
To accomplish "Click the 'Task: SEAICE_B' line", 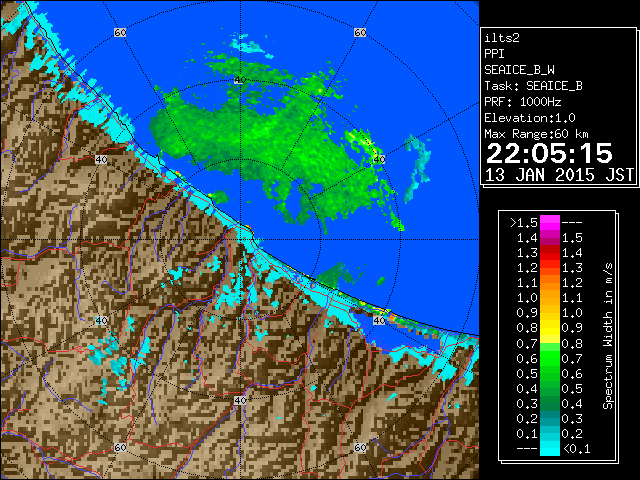I will point(533,86).
